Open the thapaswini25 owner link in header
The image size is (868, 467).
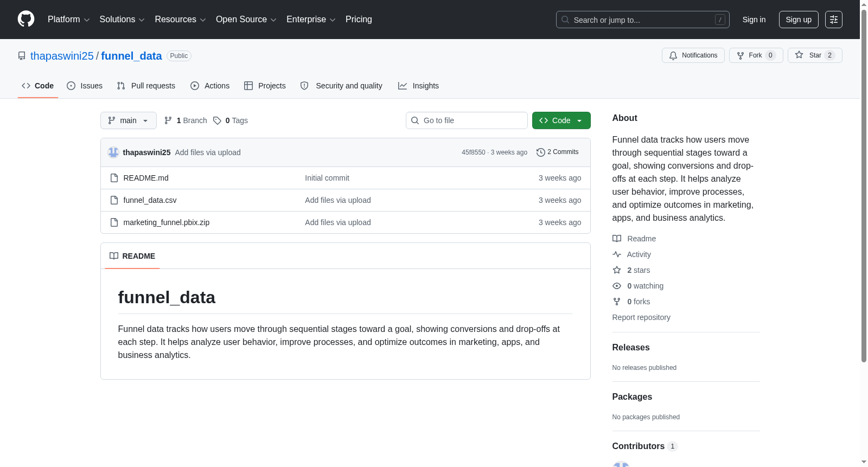click(62, 56)
